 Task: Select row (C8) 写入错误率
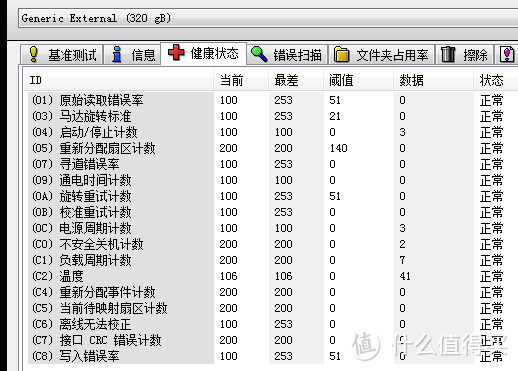(272, 356)
